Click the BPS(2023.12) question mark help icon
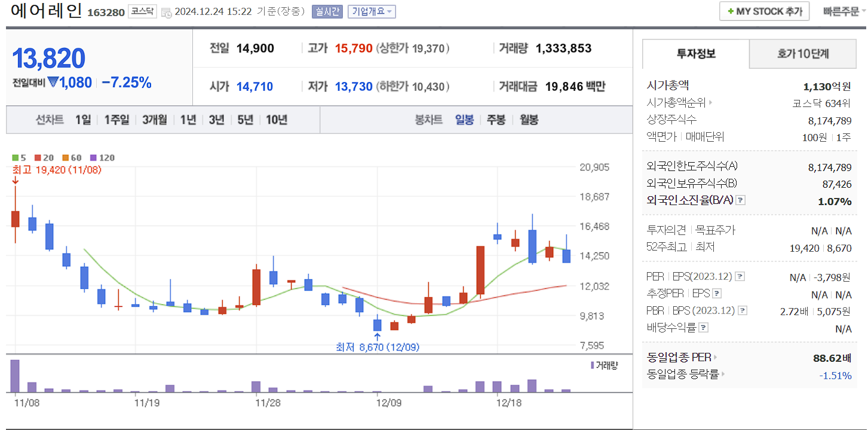868x430 pixels. 741,309
